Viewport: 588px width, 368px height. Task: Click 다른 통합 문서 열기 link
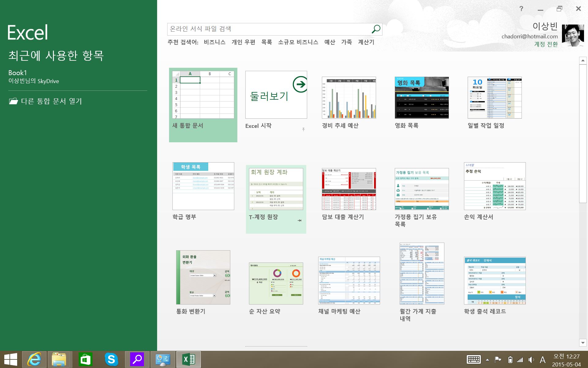51,101
